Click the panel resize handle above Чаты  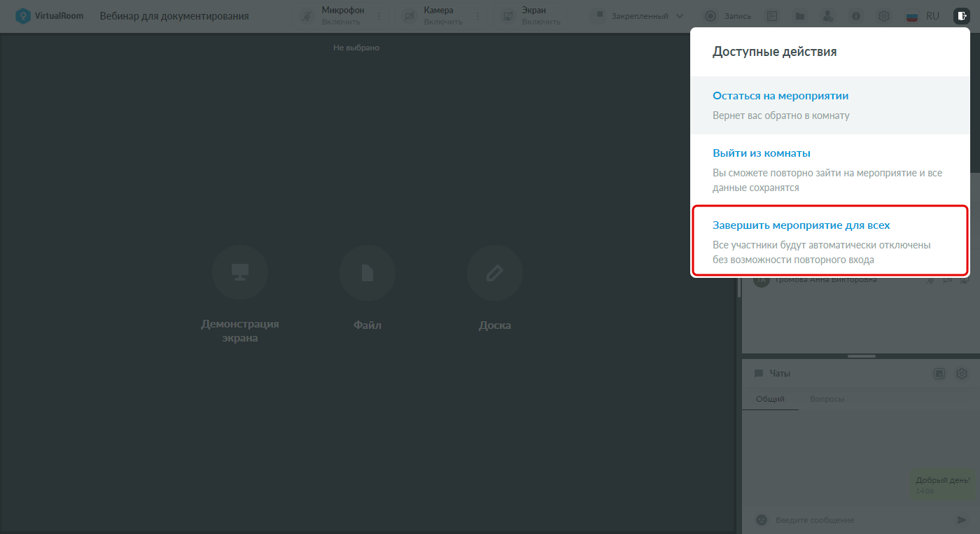(x=861, y=356)
